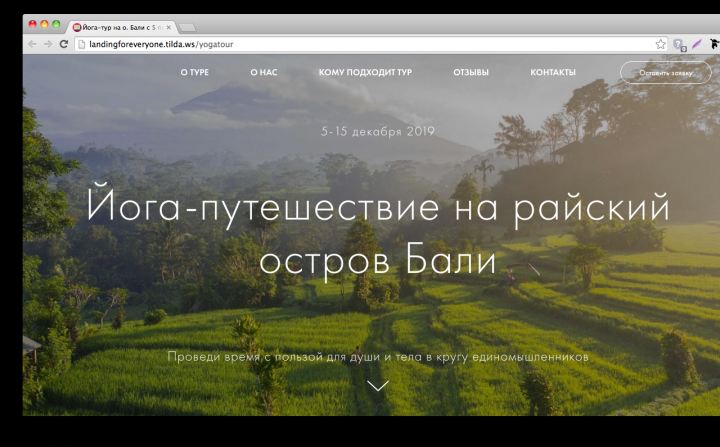
Task: Click the red close window button
Action: (33, 24)
